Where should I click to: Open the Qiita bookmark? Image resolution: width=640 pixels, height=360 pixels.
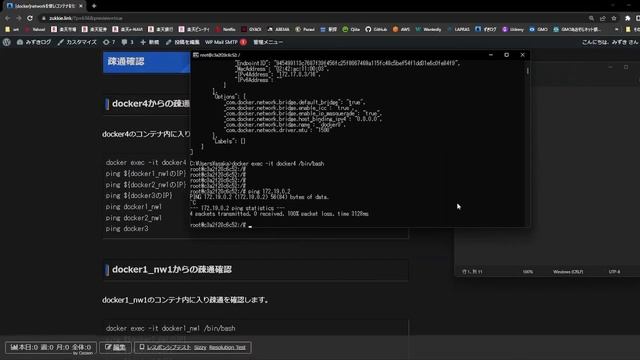point(351,29)
